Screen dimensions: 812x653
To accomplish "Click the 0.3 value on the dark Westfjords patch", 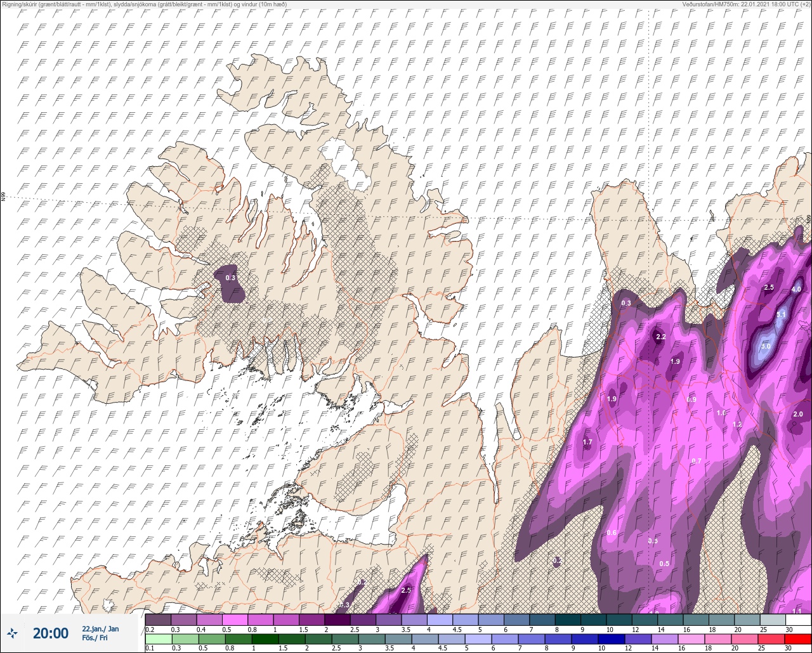I will pyautogui.click(x=230, y=278).
